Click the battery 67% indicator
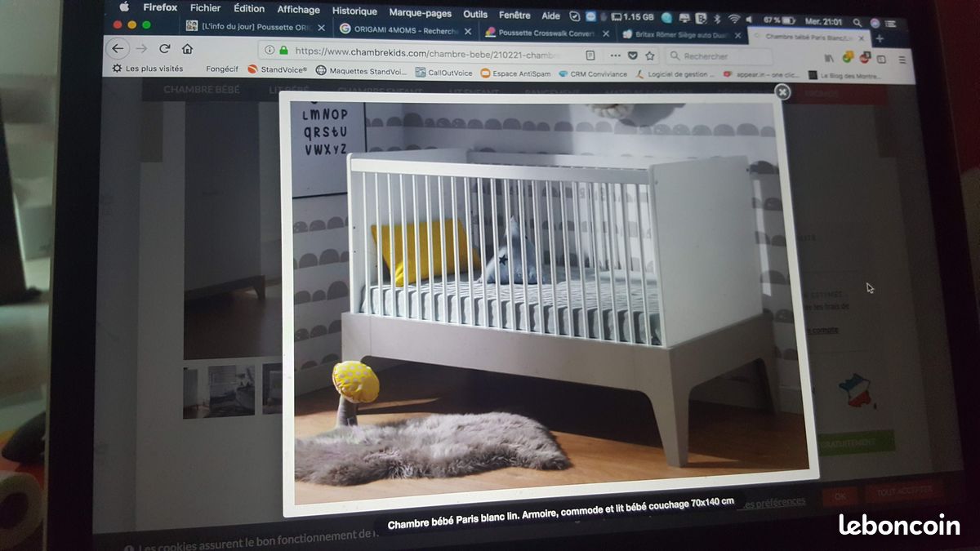The width and height of the screenshot is (980, 551). (780, 20)
